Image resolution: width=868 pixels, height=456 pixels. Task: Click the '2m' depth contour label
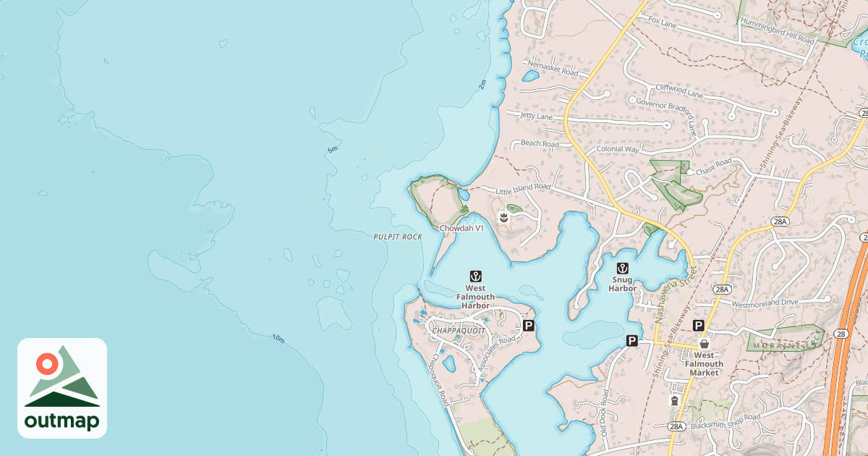[x=482, y=85]
